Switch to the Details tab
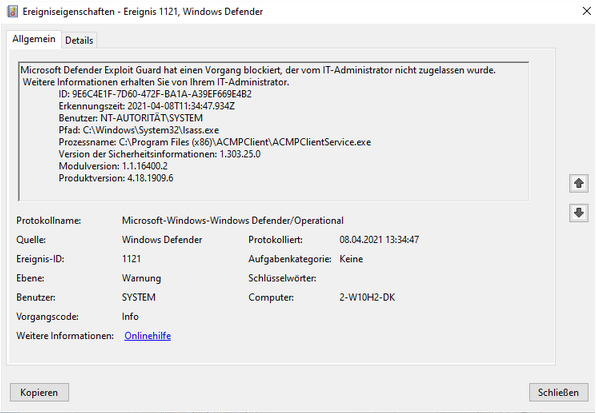 79,40
